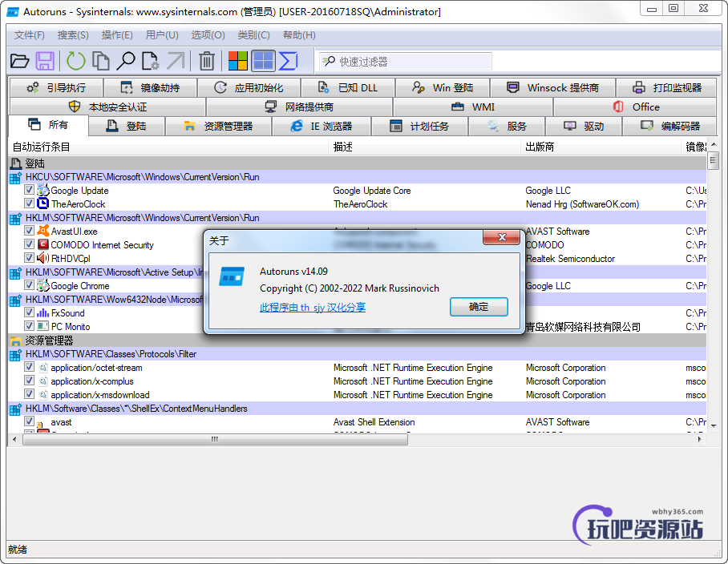
Task: Open the 选项(O) menu
Action: (208, 35)
